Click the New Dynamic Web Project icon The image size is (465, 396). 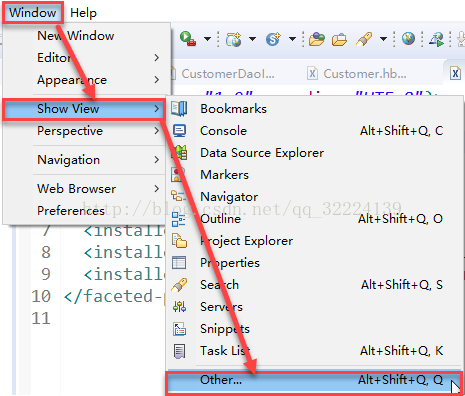(x=234, y=39)
